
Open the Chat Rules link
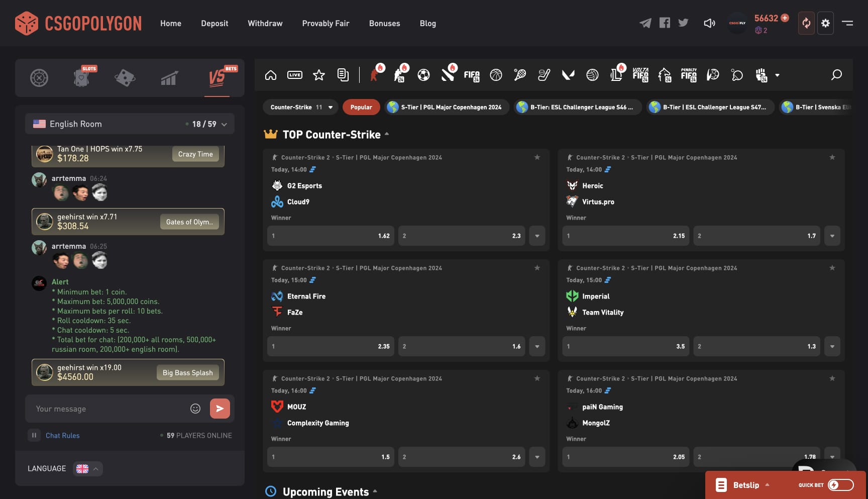tap(63, 436)
